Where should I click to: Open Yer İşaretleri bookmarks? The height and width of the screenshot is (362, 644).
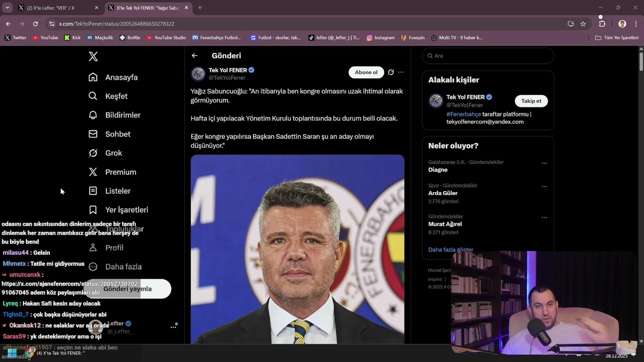[118, 210]
